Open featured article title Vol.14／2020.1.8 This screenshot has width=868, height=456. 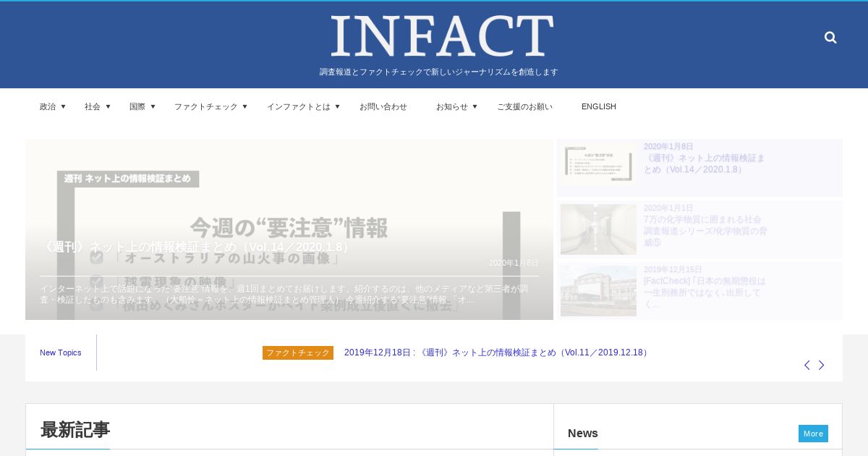[197, 247]
